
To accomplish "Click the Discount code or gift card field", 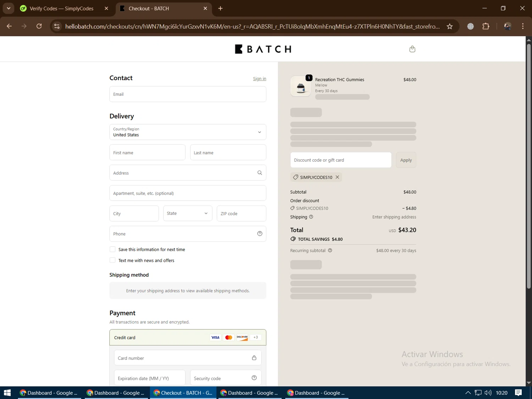I will [x=341, y=160].
